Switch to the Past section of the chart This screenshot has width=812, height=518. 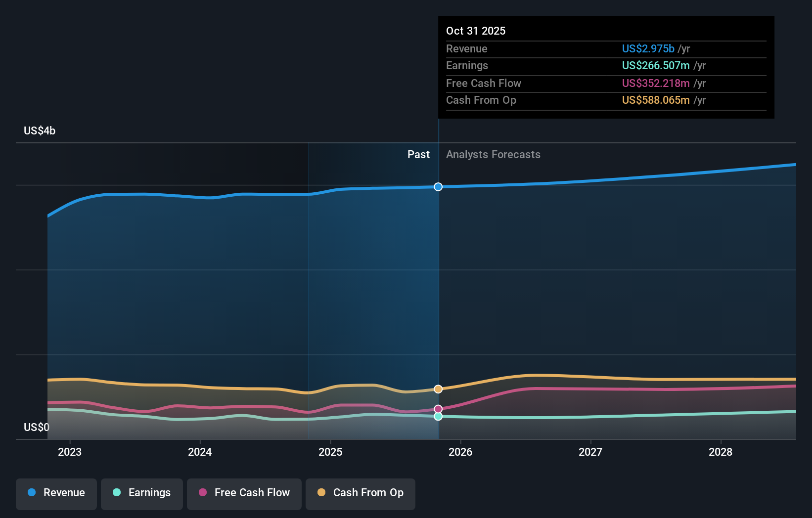[419, 154]
